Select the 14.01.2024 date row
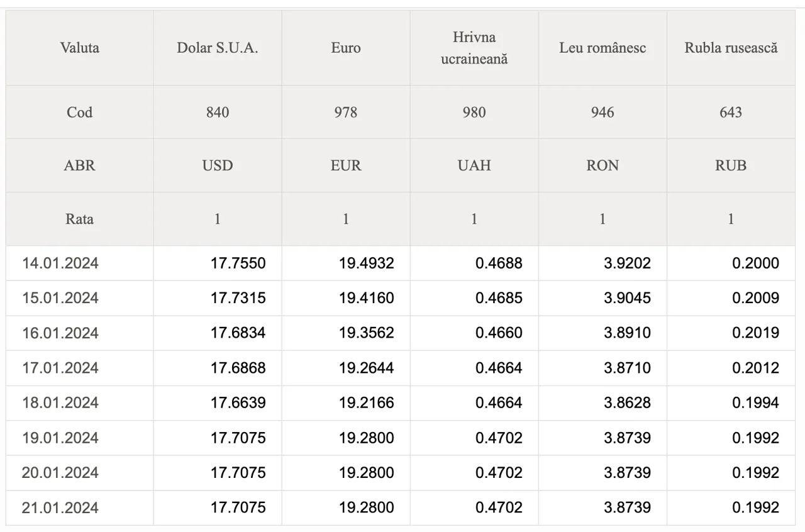This screenshot has width=805, height=532. pos(401,263)
